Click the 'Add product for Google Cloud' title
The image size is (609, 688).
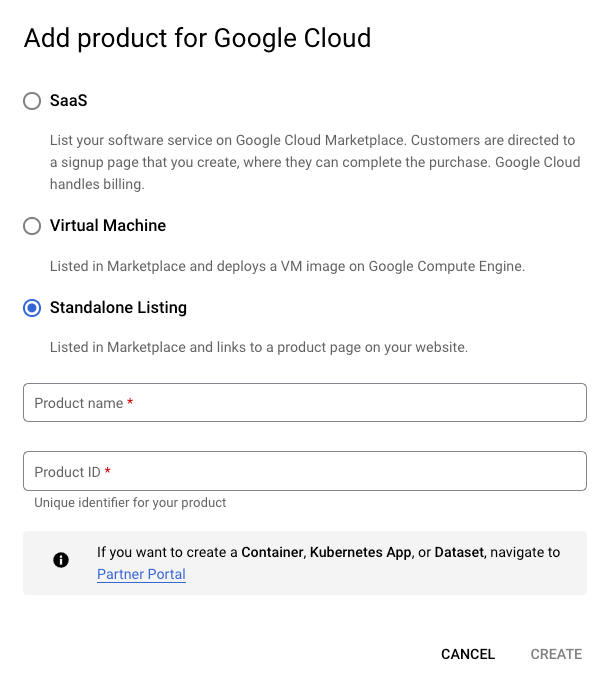tap(197, 39)
